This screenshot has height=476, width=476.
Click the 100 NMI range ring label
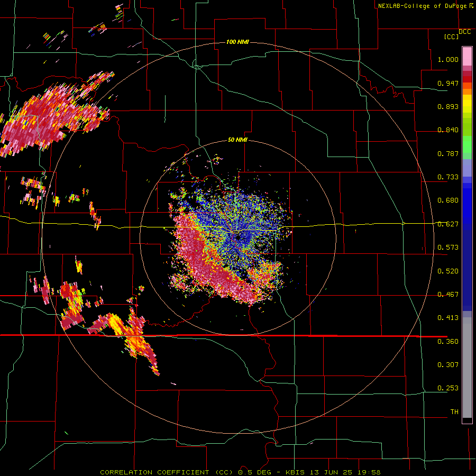point(237,42)
